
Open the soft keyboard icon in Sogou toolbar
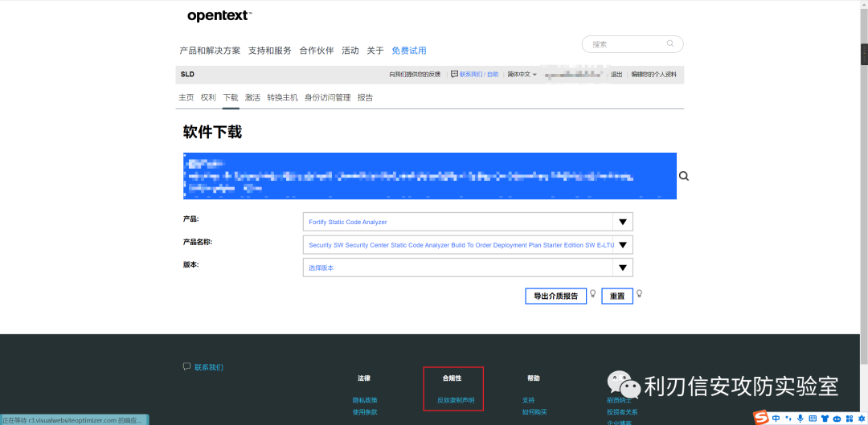813,418
